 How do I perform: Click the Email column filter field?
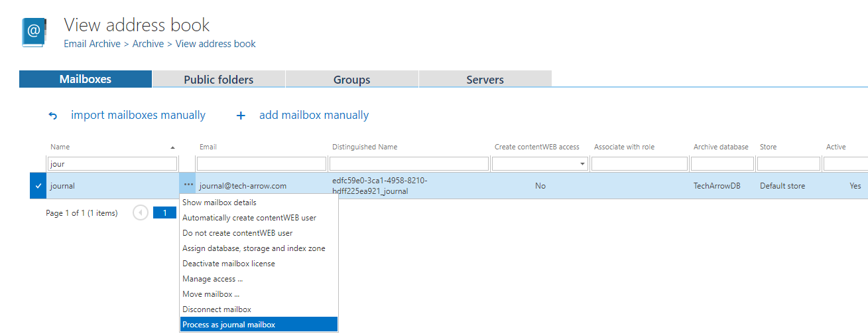pos(261,163)
